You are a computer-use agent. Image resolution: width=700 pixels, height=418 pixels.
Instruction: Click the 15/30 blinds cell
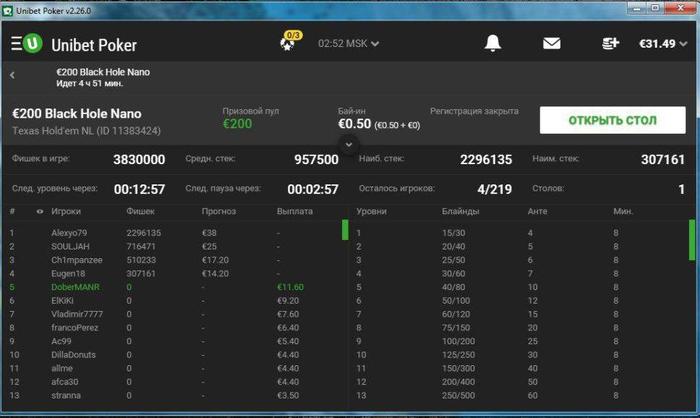point(454,233)
